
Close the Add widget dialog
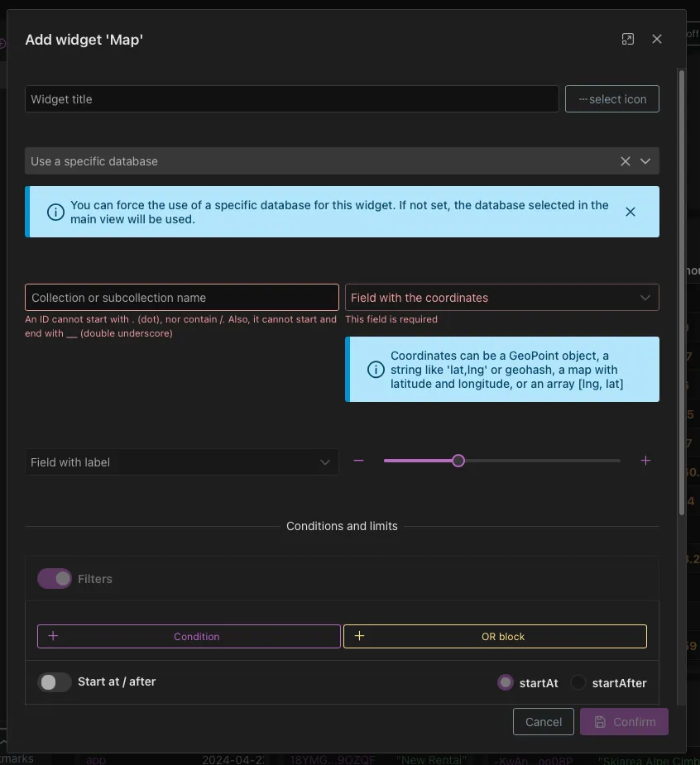point(657,40)
